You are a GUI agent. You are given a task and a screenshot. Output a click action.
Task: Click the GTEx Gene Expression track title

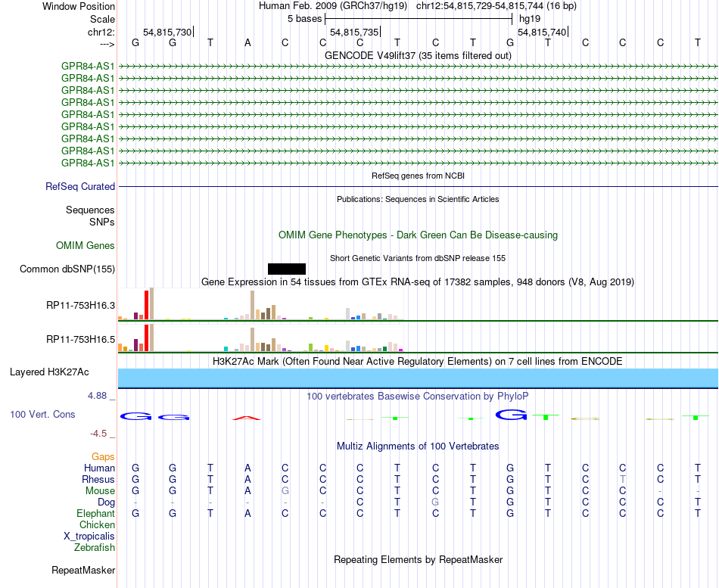pos(418,282)
